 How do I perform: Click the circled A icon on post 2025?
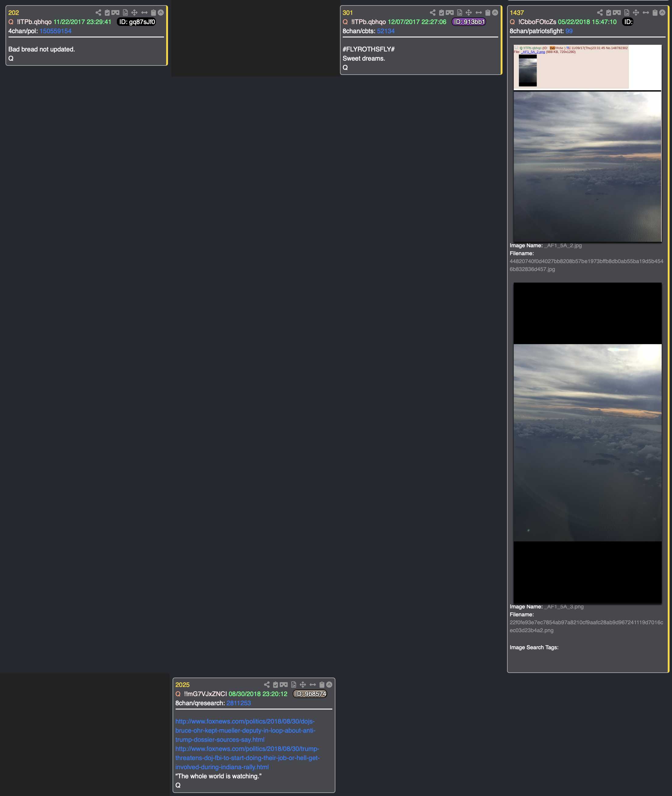pyautogui.click(x=329, y=685)
